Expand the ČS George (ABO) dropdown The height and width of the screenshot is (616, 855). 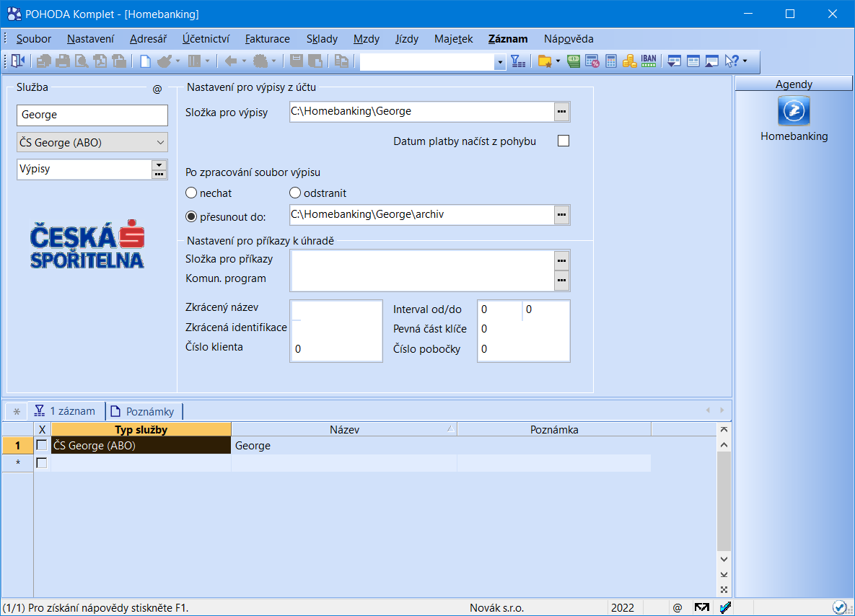pos(160,143)
